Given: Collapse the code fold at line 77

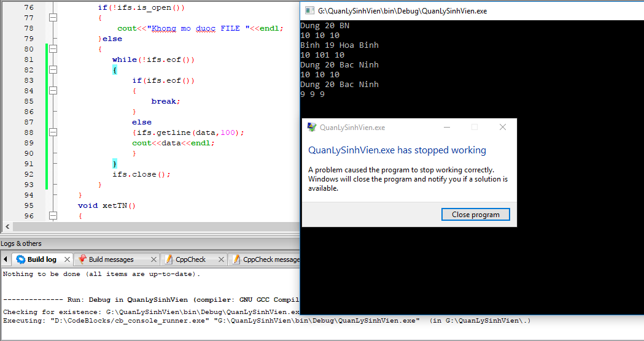Looking at the screenshot, I should [x=53, y=18].
